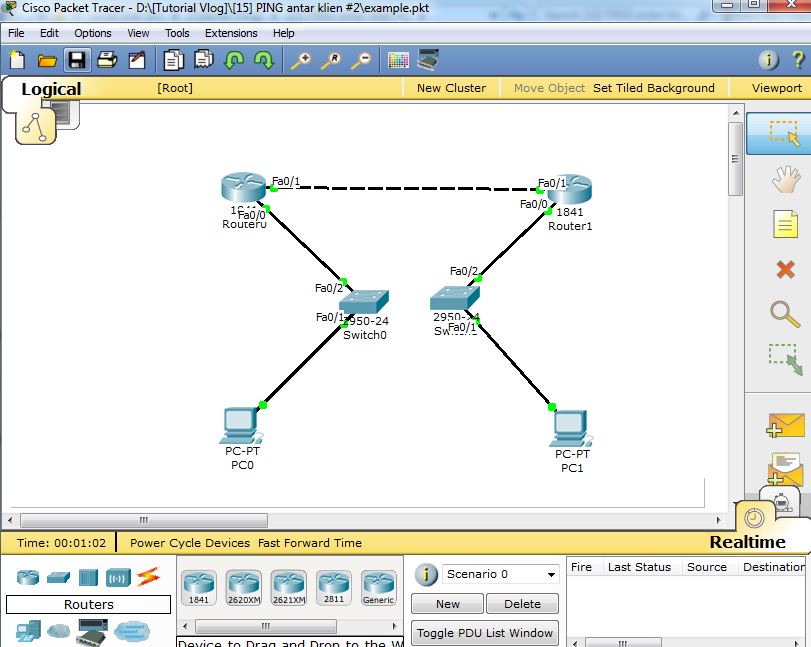The height and width of the screenshot is (647, 811).
Task: Choose the Place Note tool
Action: tap(785, 224)
